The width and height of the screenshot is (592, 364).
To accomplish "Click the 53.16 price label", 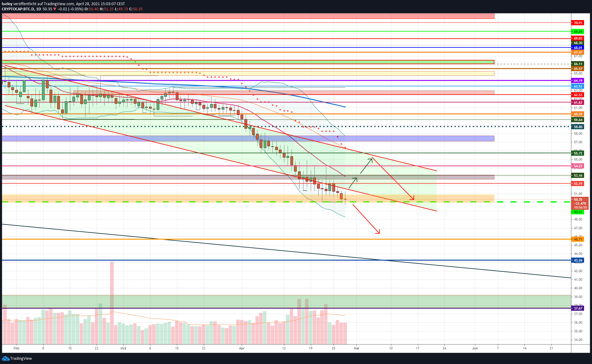I will tap(578, 175).
